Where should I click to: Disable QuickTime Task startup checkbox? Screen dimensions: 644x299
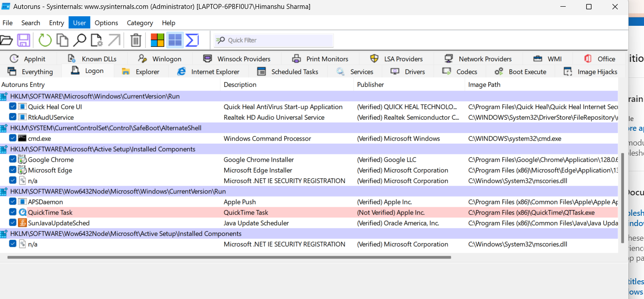(12, 212)
